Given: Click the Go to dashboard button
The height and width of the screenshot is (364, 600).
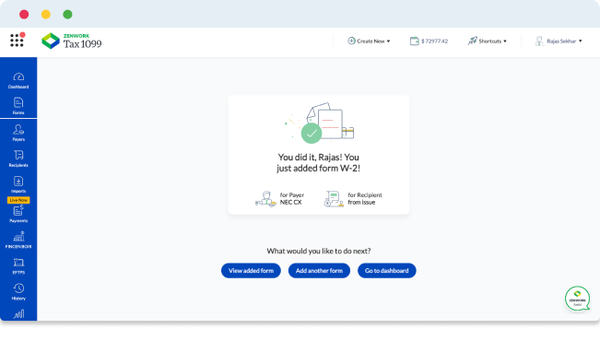Looking at the screenshot, I should (387, 271).
